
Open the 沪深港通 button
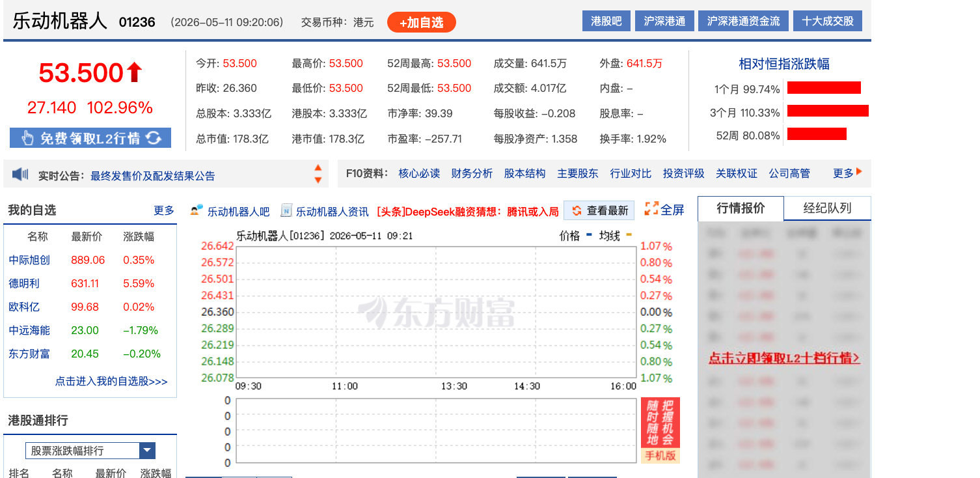point(664,21)
